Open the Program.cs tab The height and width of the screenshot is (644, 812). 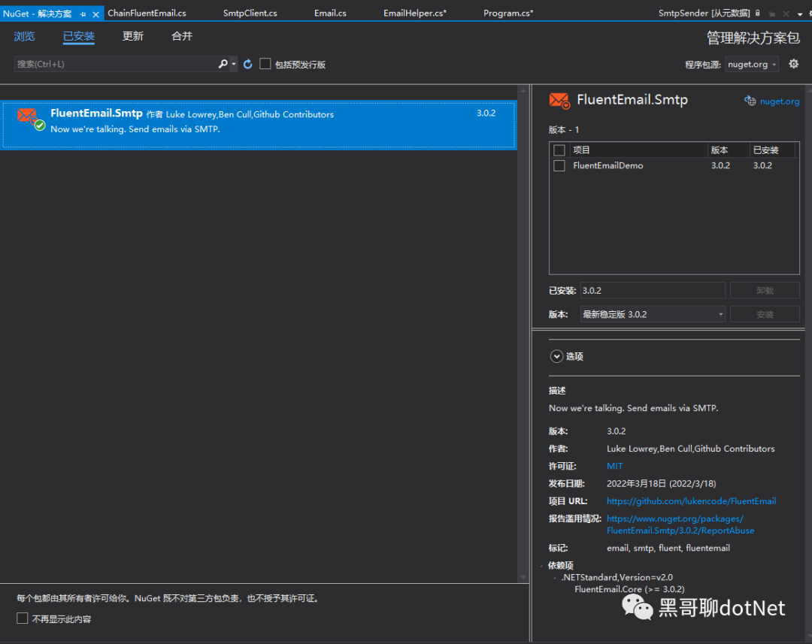508,13
